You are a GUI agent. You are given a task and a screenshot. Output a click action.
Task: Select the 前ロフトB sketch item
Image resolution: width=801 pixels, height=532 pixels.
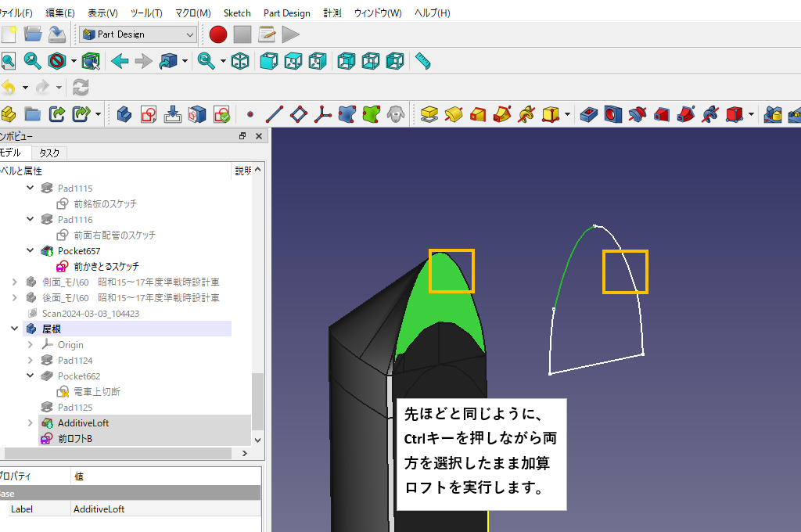[x=75, y=439]
